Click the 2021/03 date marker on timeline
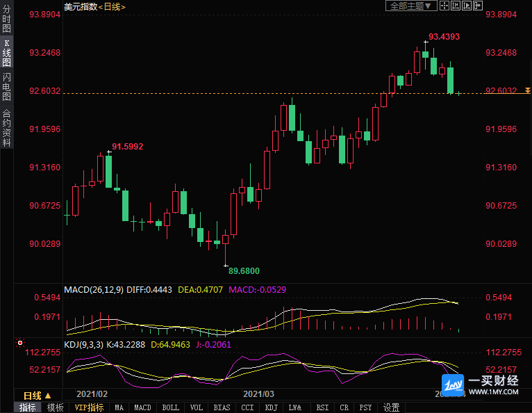This screenshot has width=532, height=413. (258, 394)
